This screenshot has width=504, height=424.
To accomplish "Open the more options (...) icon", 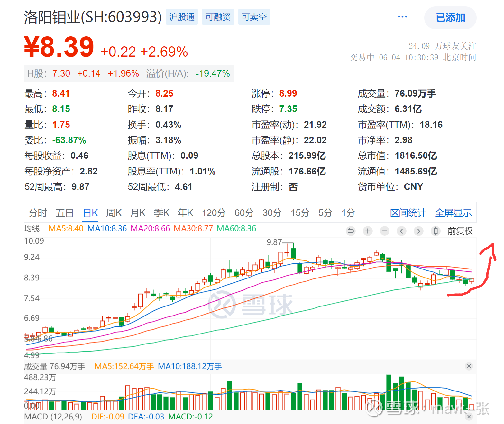I will pos(402,16).
